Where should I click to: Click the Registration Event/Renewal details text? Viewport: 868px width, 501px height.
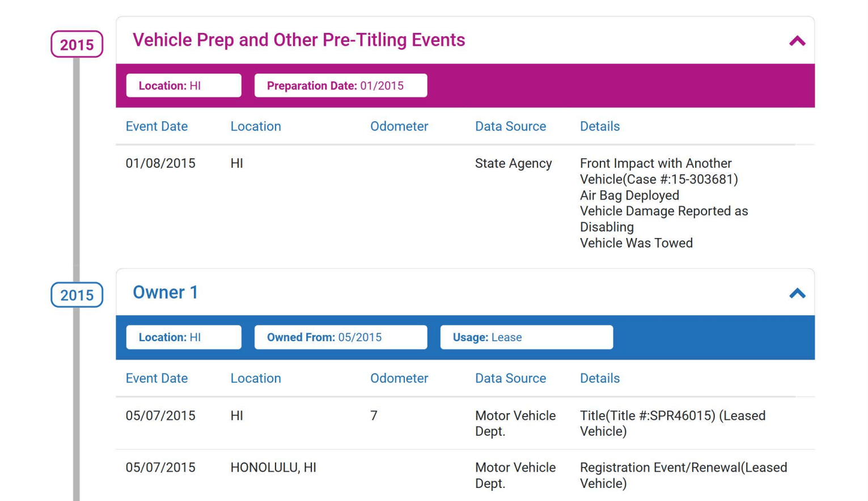(x=683, y=475)
